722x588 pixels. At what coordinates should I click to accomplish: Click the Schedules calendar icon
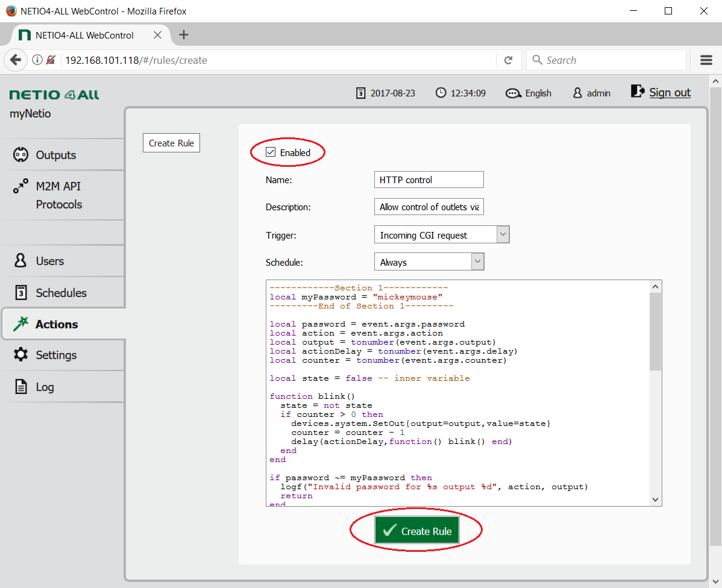tap(20, 292)
